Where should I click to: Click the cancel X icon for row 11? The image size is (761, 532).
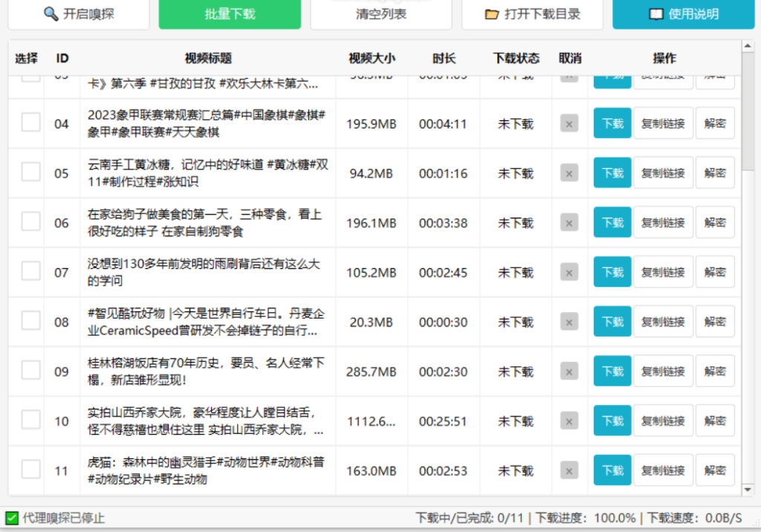(569, 470)
